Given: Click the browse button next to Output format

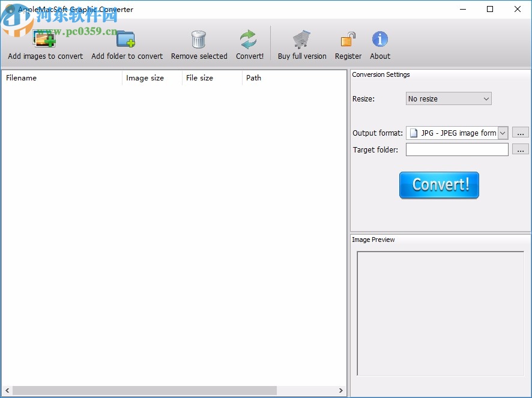Looking at the screenshot, I should point(520,133).
